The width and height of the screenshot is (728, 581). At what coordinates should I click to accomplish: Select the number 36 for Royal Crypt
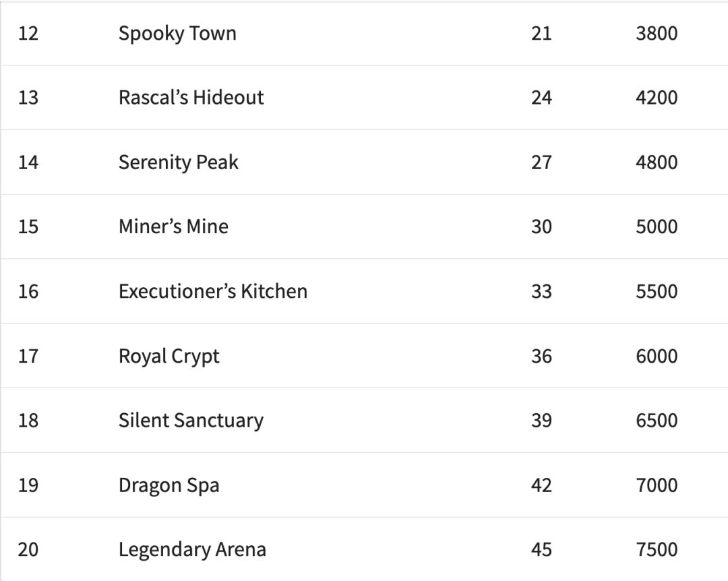541,356
